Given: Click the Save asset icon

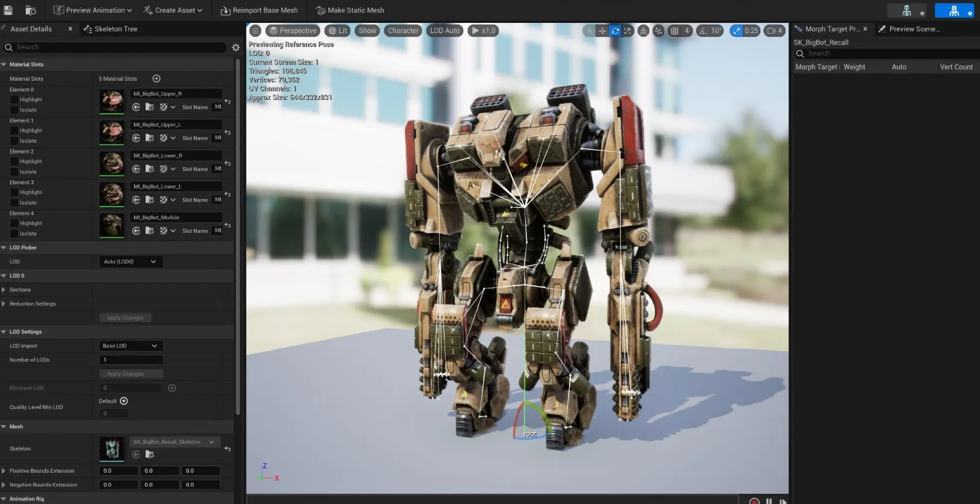Looking at the screenshot, I should [x=8, y=10].
